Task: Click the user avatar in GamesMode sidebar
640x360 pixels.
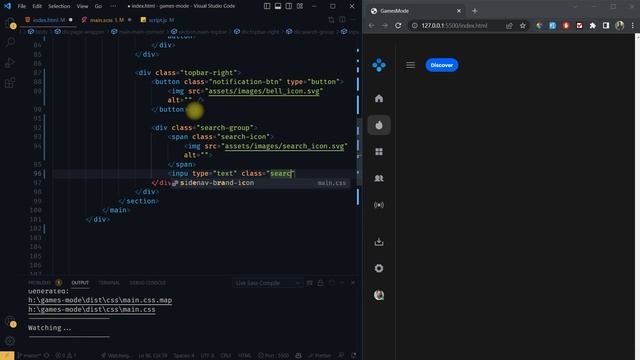Action: coord(379,295)
